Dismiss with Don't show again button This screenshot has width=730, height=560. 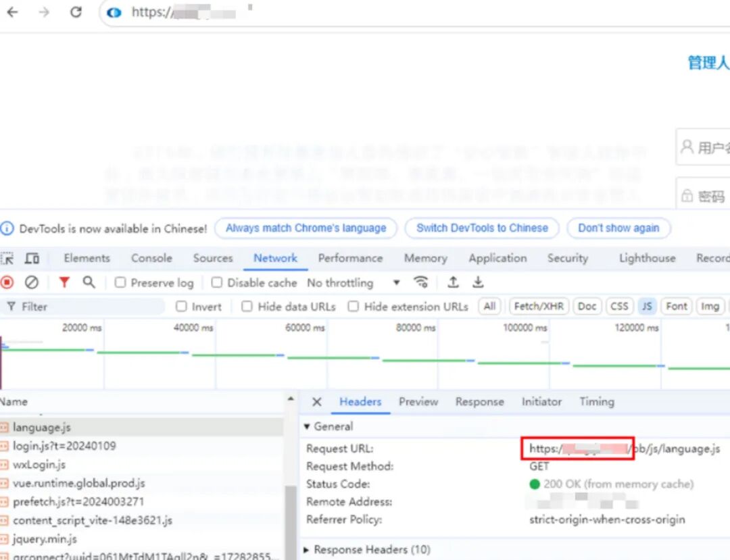[618, 228]
